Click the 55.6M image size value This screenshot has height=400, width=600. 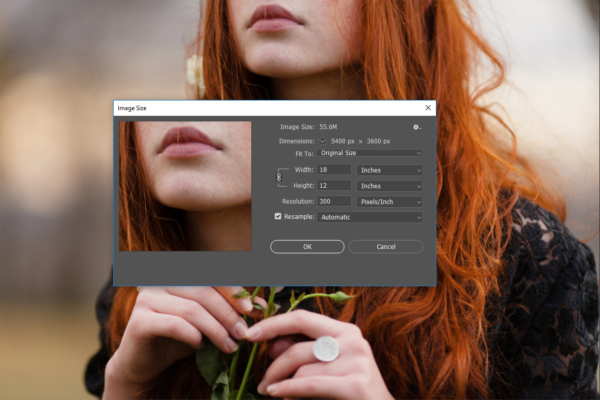pyautogui.click(x=328, y=127)
